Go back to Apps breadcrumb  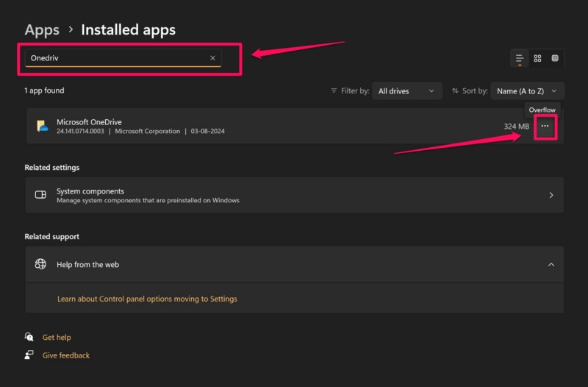pyautogui.click(x=42, y=30)
